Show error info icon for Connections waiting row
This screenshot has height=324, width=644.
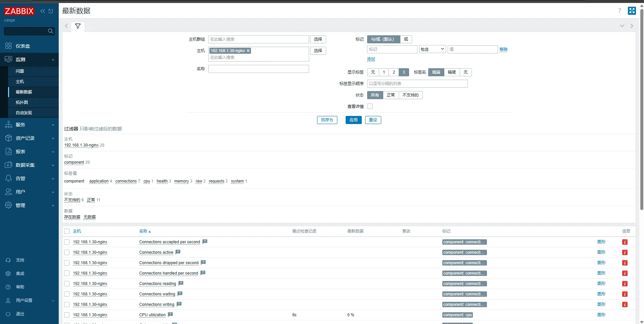click(625, 294)
